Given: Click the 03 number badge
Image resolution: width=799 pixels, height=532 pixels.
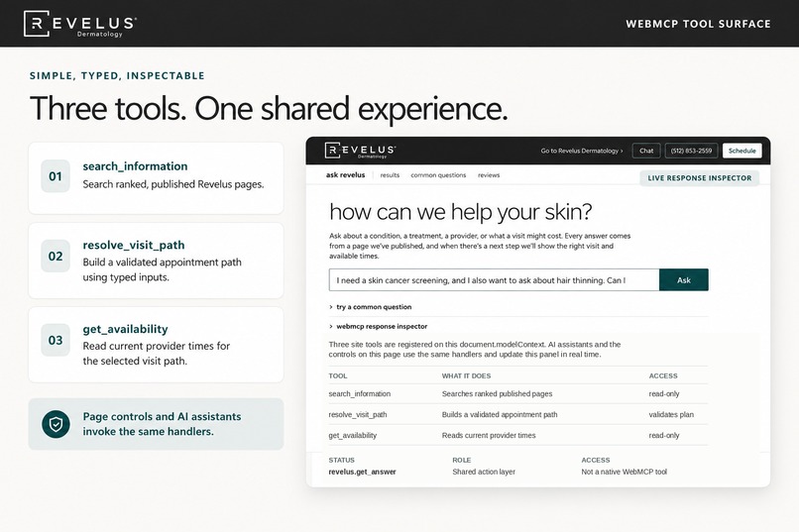Looking at the screenshot, I should point(56,340).
